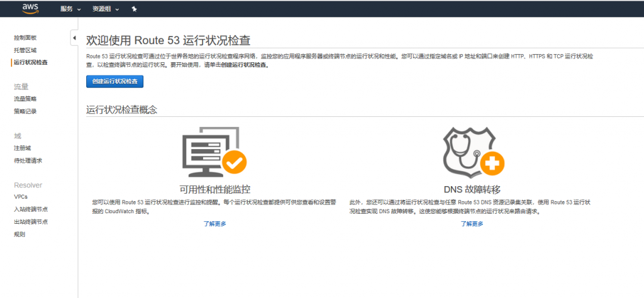
Task: Open 流量策略 in the sidebar
Action: click(x=25, y=99)
